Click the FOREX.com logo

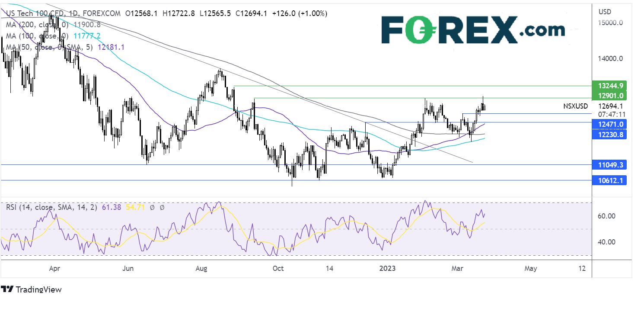(473, 30)
